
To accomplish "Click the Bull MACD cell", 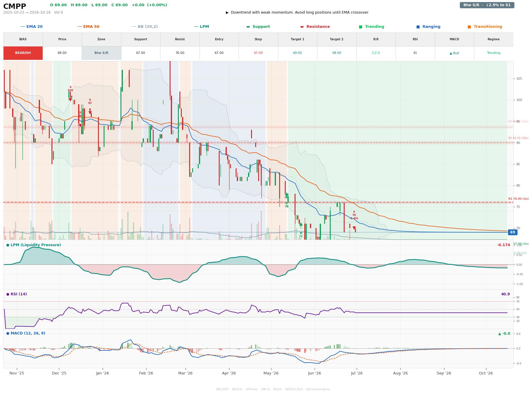I will pyautogui.click(x=454, y=53).
